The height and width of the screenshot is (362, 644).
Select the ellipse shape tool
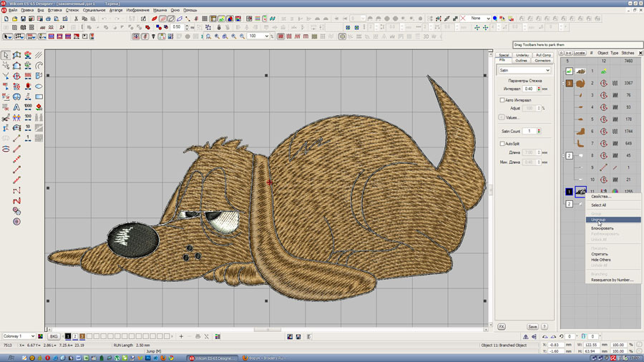pyautogui.click(x=39, y=86)
